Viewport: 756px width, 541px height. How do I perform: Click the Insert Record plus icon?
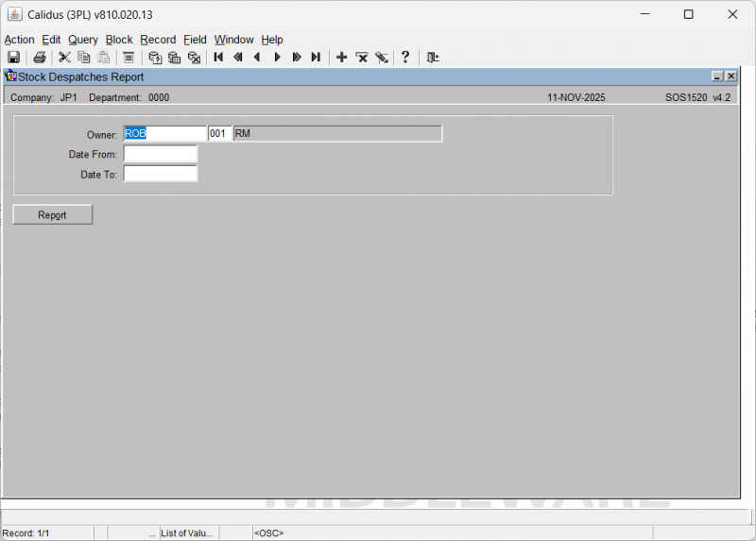click(342, 58)
